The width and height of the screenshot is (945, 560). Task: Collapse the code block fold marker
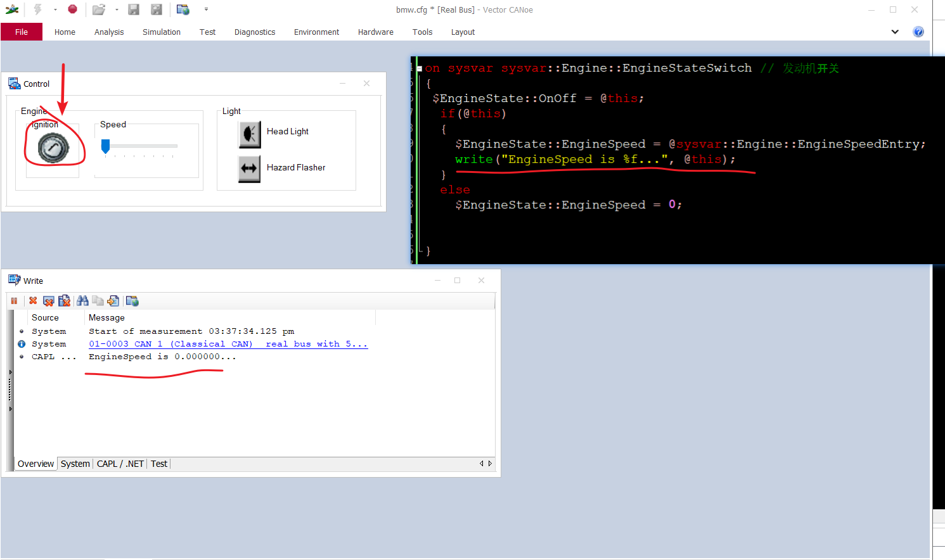coord(420,68)
